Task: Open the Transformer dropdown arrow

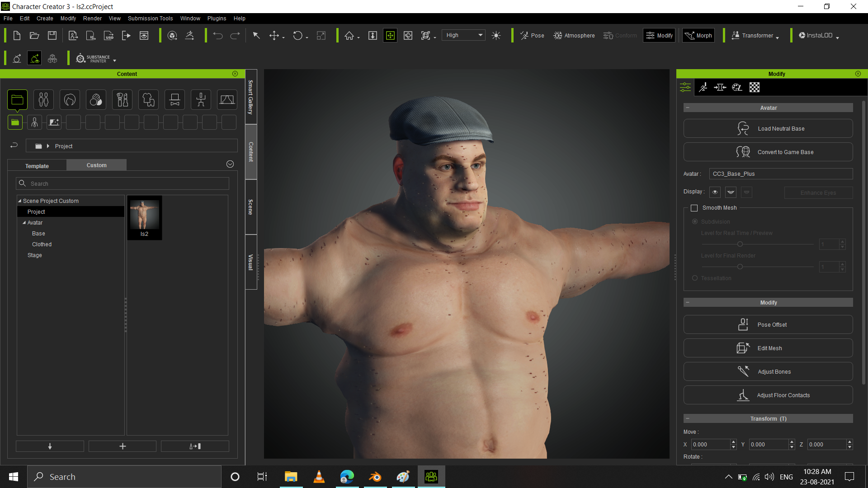Action: [777, 38]
